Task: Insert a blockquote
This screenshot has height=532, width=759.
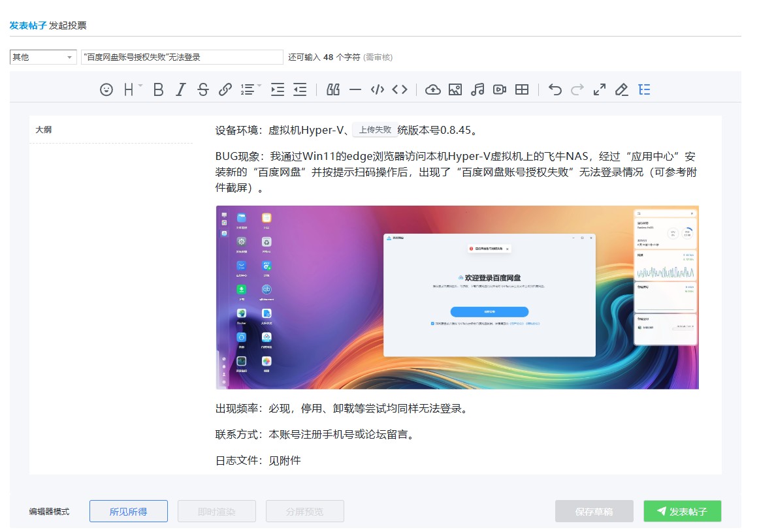Action: [x=333, y=89]
